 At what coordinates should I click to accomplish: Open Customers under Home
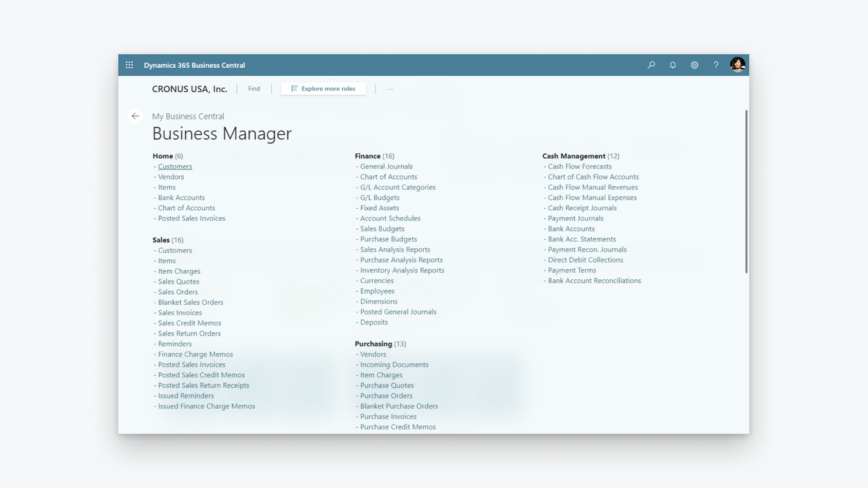tap(175, 167)
